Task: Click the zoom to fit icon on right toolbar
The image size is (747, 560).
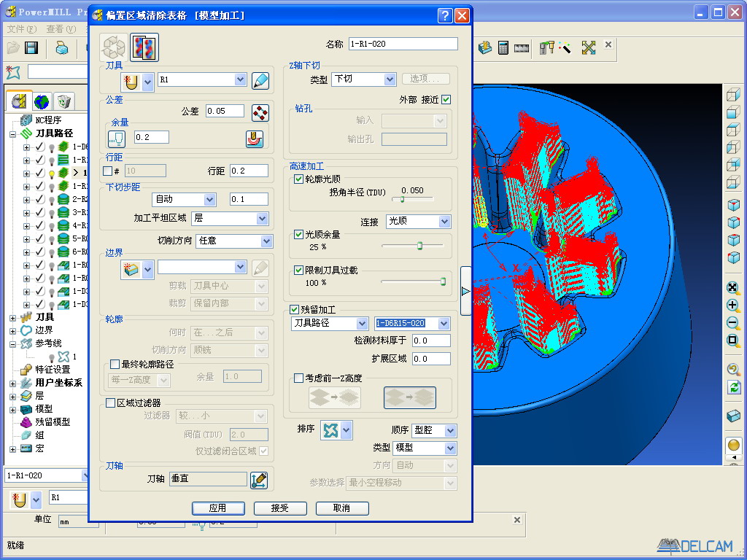Action: pos(733,287)
